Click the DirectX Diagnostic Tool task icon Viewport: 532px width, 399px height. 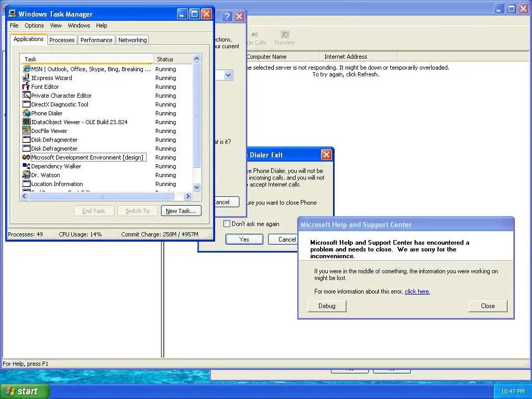click(x=26, y=104)
